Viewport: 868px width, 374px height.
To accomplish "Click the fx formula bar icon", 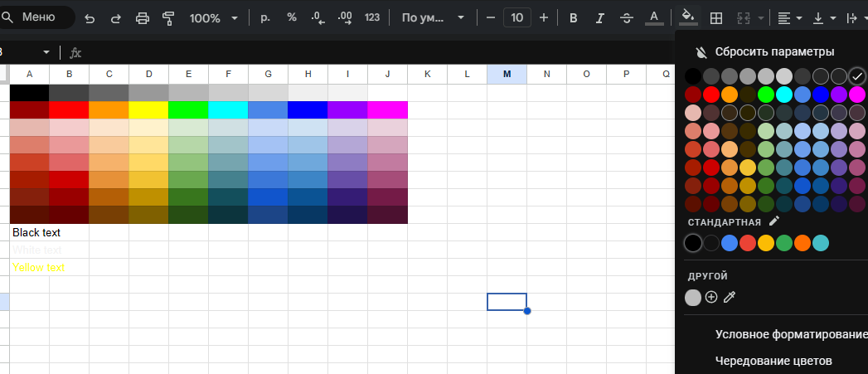I will pyautogui.click(x=75, y=52).
